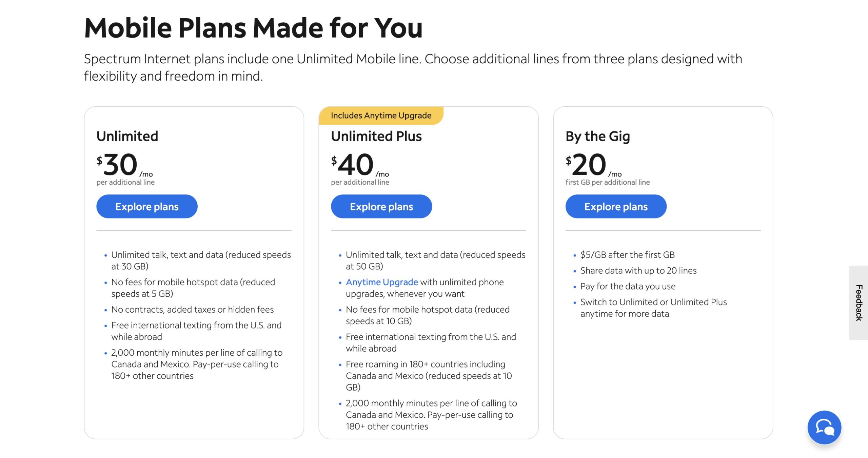Click the $20 per month price
Image resolution: width=868 pixels, height=458 pixels.
click(589, 165)
